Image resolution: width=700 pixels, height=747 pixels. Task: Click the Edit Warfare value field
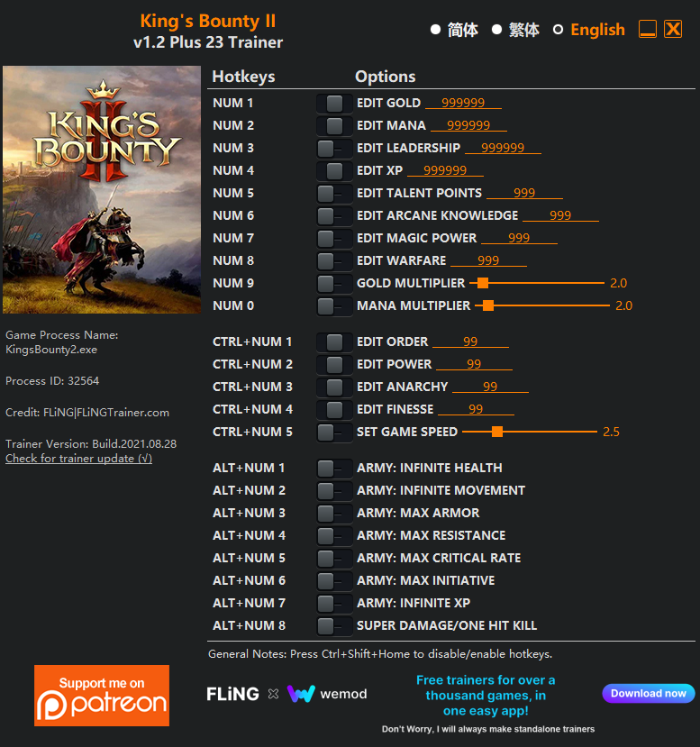(488, 260)
